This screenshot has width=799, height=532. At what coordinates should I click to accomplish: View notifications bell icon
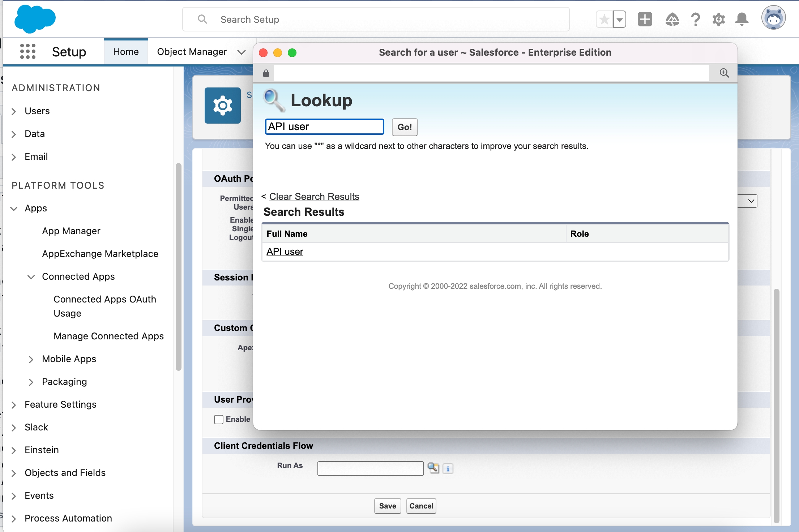742,19
